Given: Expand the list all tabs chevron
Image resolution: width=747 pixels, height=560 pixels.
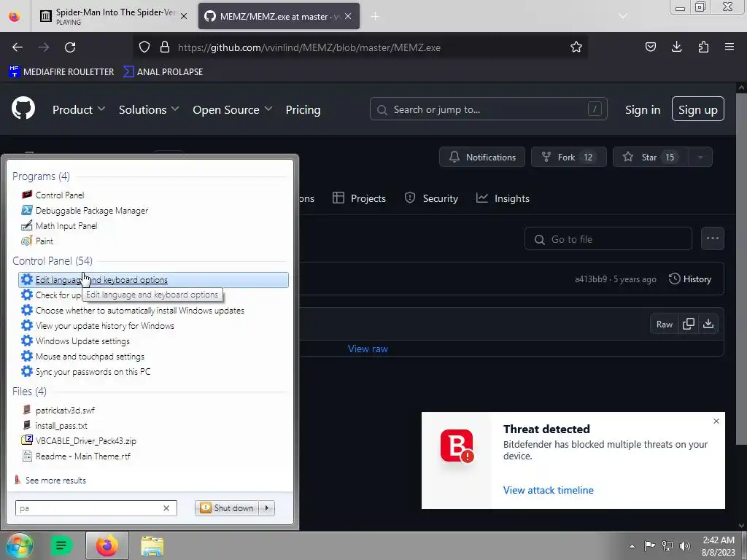Looking at the screenshot, I should coord(623,16).
